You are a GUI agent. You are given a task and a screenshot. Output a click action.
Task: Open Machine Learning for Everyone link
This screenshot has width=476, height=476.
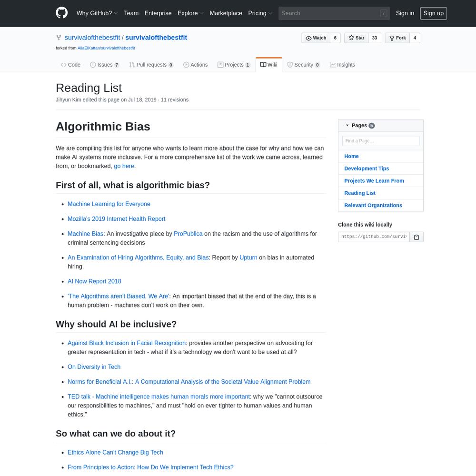point(109,204)
